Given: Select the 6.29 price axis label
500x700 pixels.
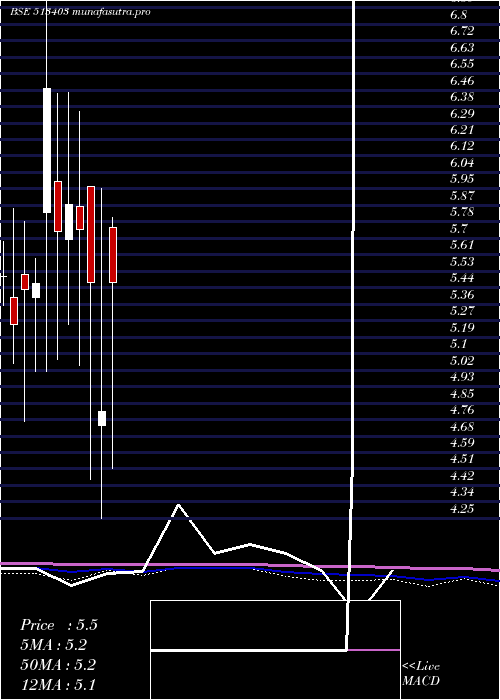Looking at the screenshot, I should (x=462, y=113).
